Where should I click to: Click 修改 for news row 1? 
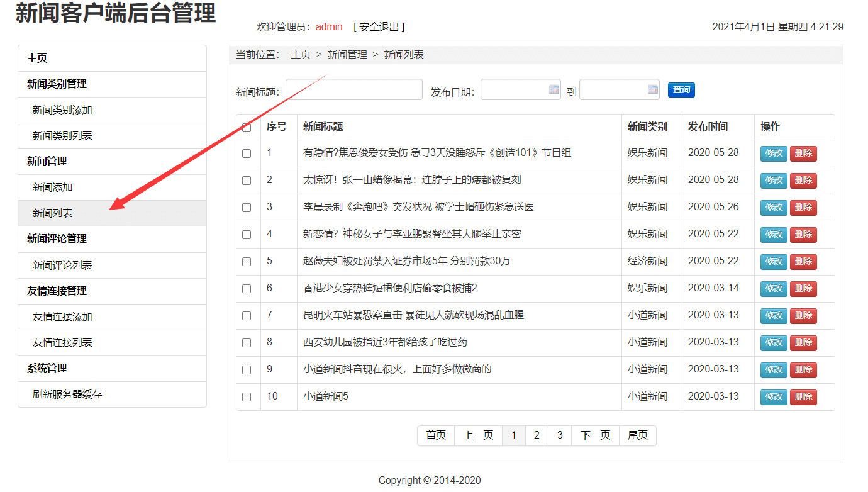click(774, 154)
